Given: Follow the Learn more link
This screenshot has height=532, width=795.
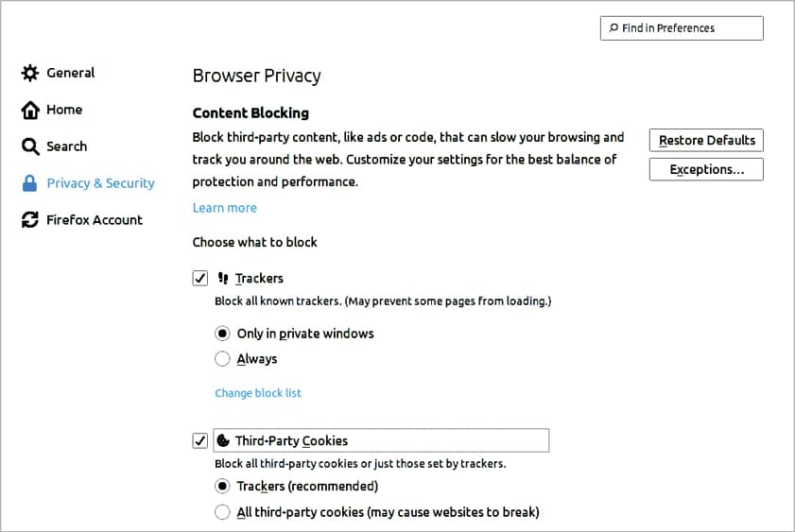Looking at the screenshot, I should [x=224, y=208].
